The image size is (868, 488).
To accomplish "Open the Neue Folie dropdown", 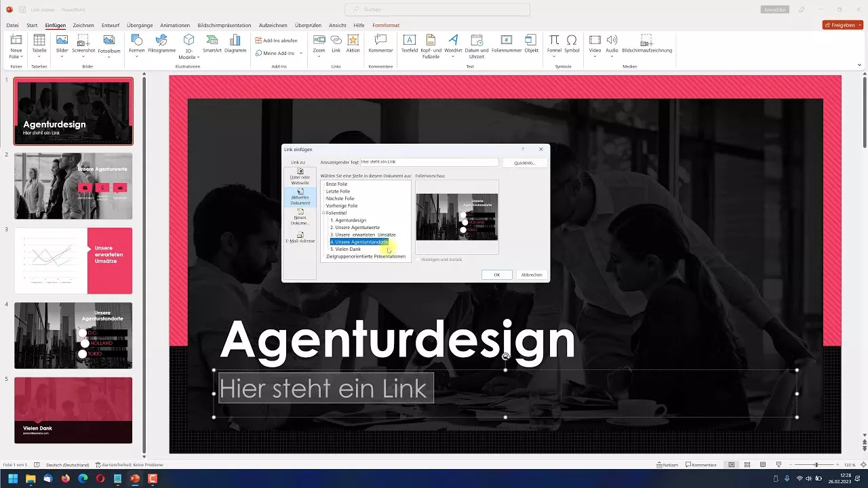I will coord(16,57).
